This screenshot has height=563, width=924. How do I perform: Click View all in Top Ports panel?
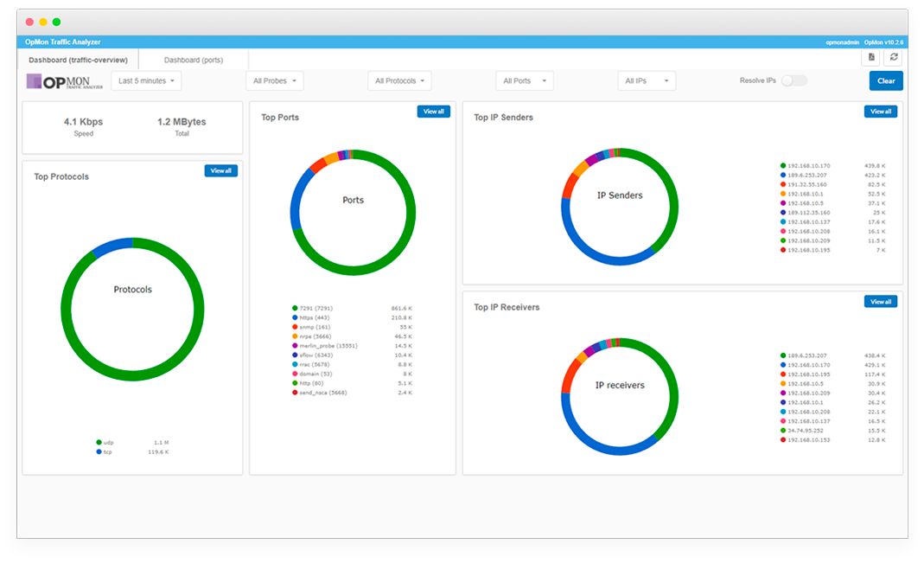(x=433, y=112)
